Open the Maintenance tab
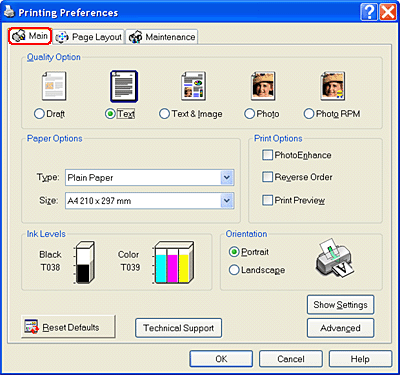 click(x=162, y=37)
